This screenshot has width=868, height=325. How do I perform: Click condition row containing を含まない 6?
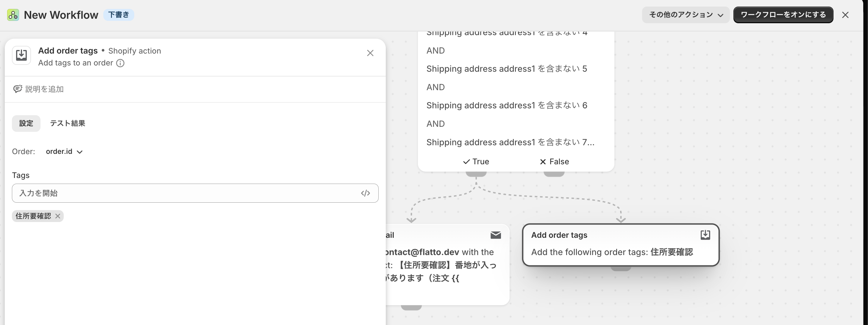507,105
